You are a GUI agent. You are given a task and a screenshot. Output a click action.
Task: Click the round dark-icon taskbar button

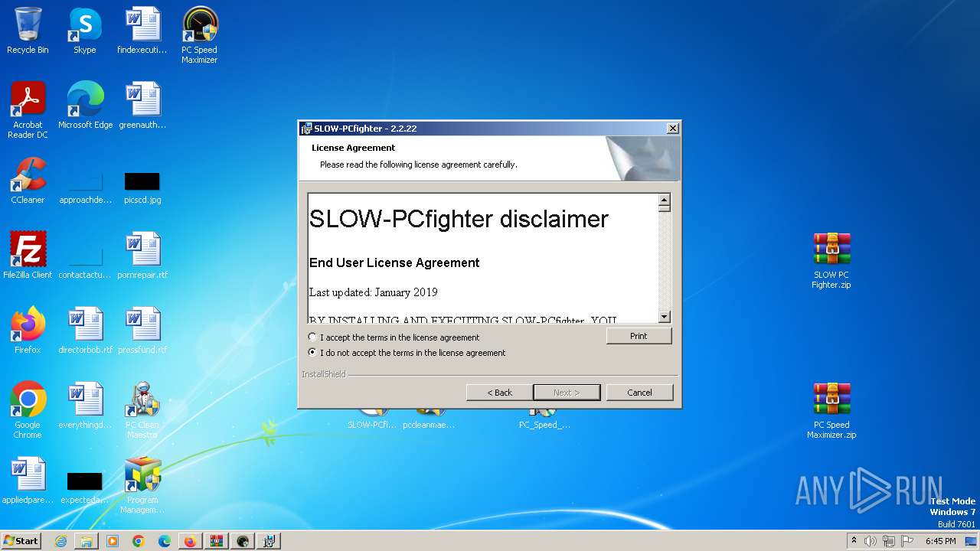click(x=243, y=541)
